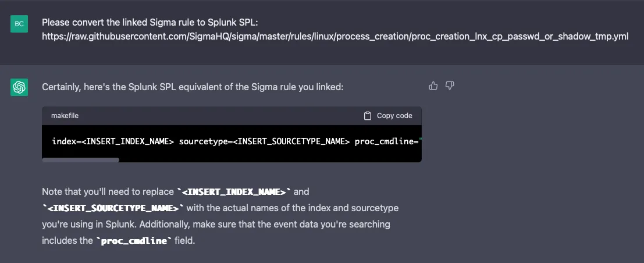Click the inline <INSERT_SOURCETYPE_NAME> code snippet
This screenshot has height=263, width=644.
click(x=113, y=208)
